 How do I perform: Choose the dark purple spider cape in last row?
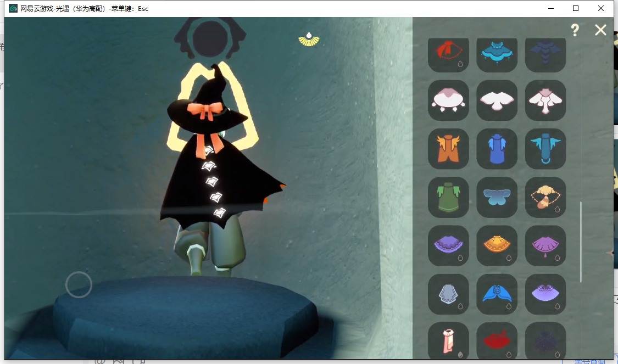pos(545,340)
